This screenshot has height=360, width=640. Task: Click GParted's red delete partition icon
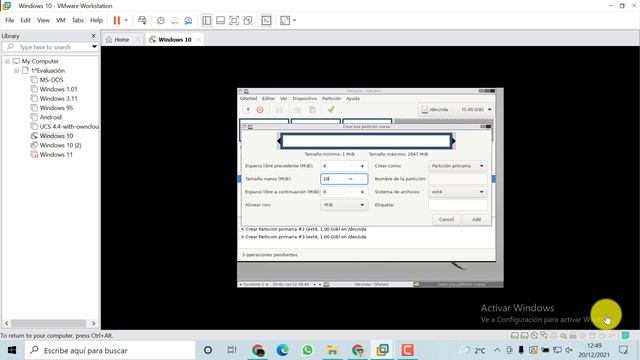click(260, 110)
